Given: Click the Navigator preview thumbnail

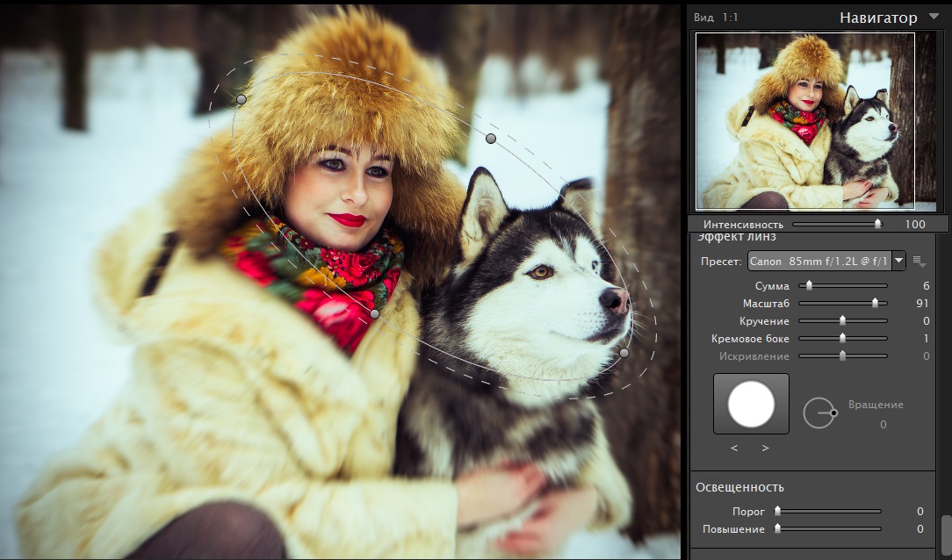Looking at the screenshot, I should 805,120.
